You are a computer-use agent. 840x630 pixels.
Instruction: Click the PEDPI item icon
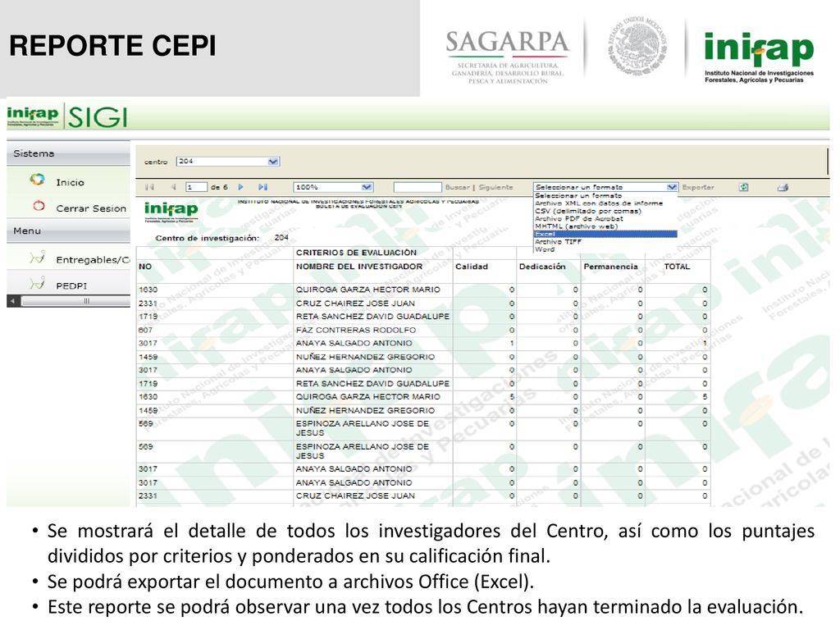point(37,283)
